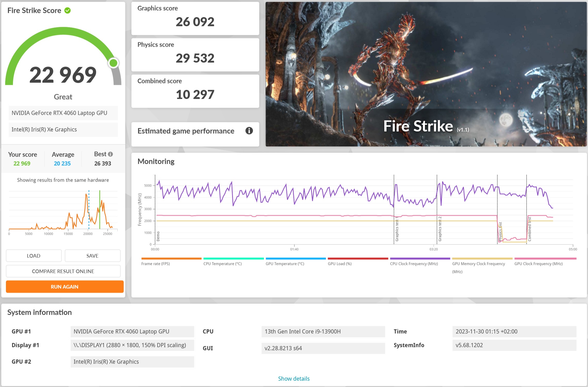Toggle GPU Memory Clock Frequency legend
Screen dimensions: 588x387
(478, 263)
